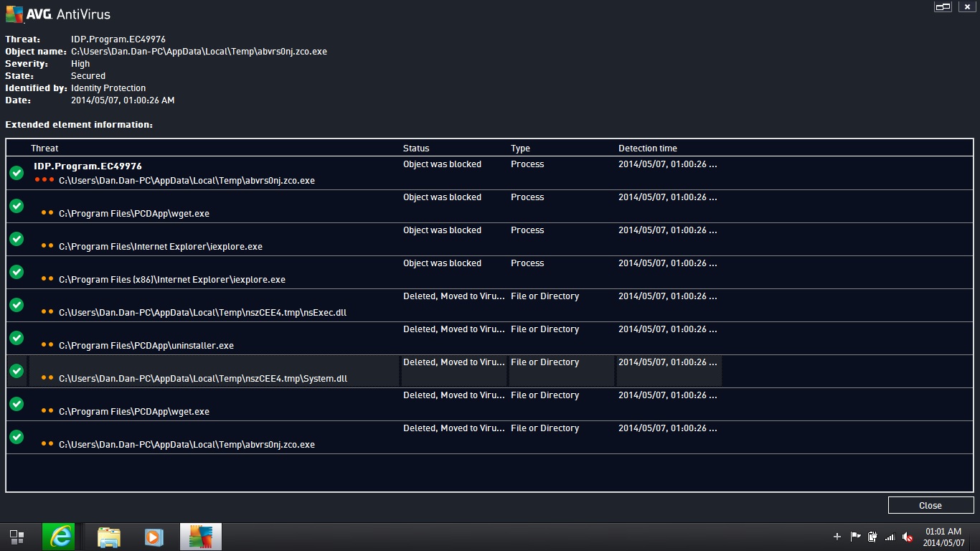The height and width of the screenshot is (551, 980).
Task: Click green check icon for System.dll row
Action: [x=17, y=371]
